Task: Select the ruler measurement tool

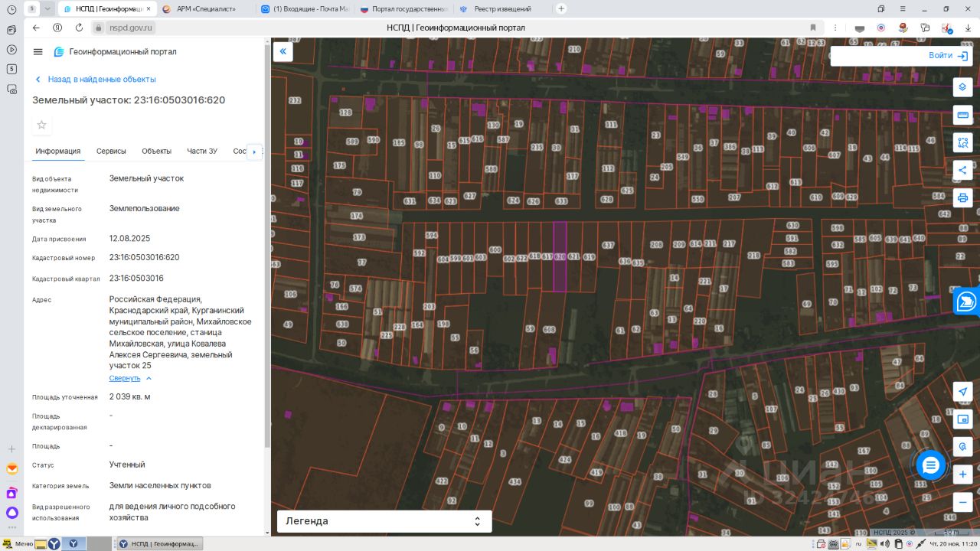Action: tap(962, 115)
